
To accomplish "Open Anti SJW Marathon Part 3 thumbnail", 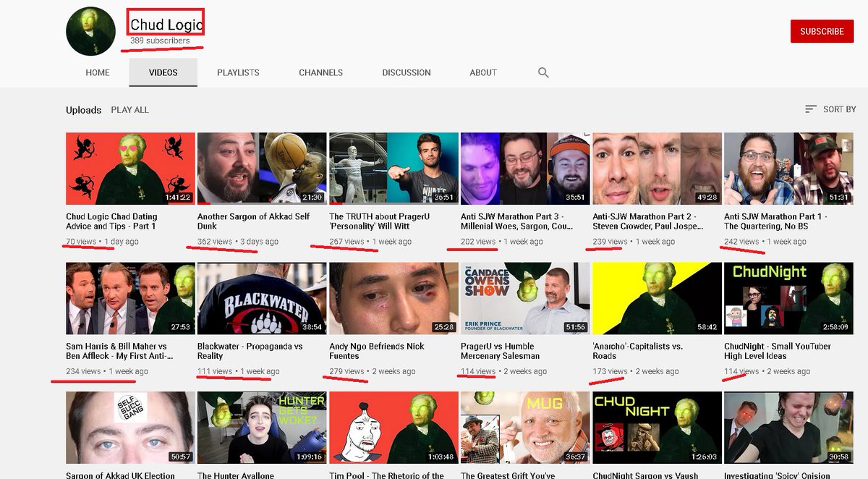I will (525, 169).
